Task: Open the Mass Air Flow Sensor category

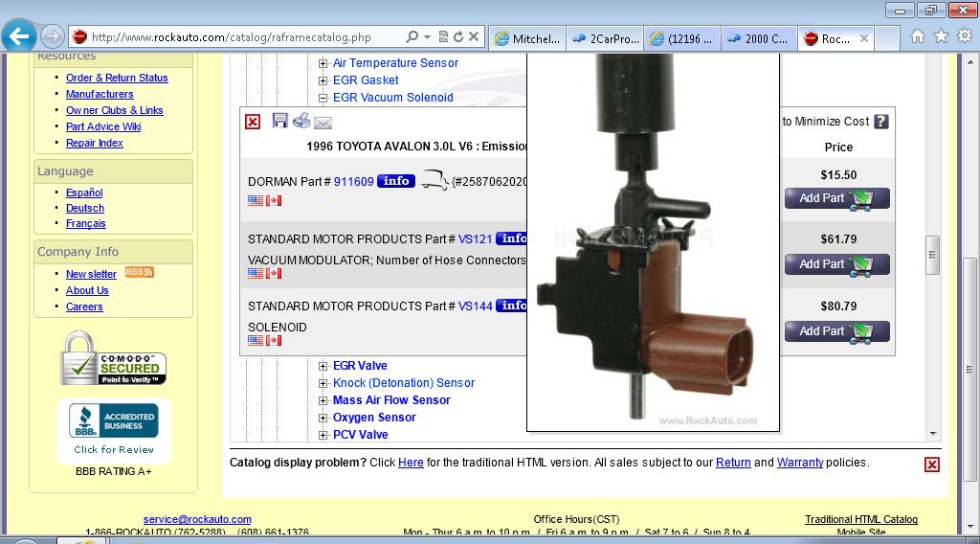Action: coord(391,400)
